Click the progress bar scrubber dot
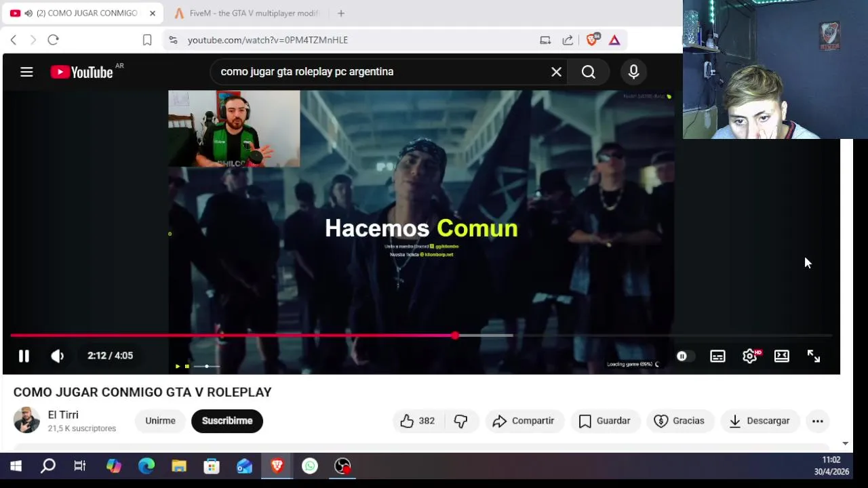Viewport: 868px width, 488px height. tap(455, 335)
